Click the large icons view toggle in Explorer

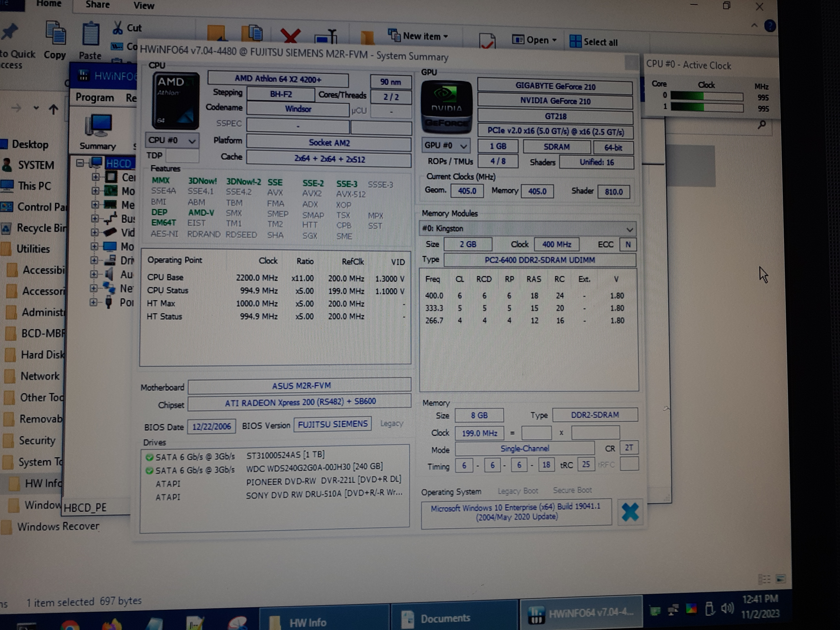pyautogui.click(x=781, y=579)
